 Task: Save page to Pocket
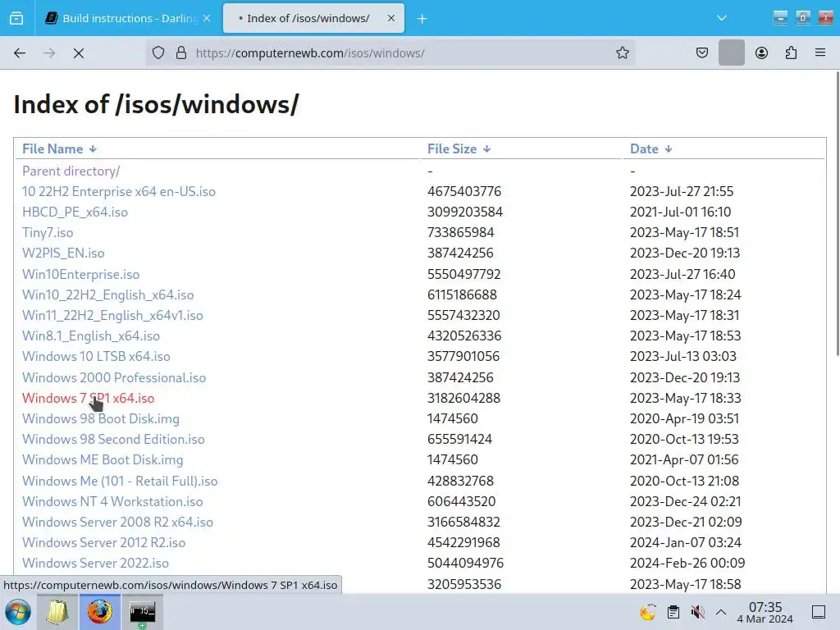[702, 52]
